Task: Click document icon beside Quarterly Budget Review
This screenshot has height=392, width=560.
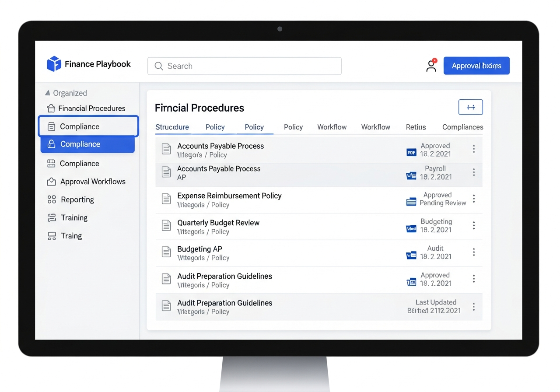Action: coord(166,226)
